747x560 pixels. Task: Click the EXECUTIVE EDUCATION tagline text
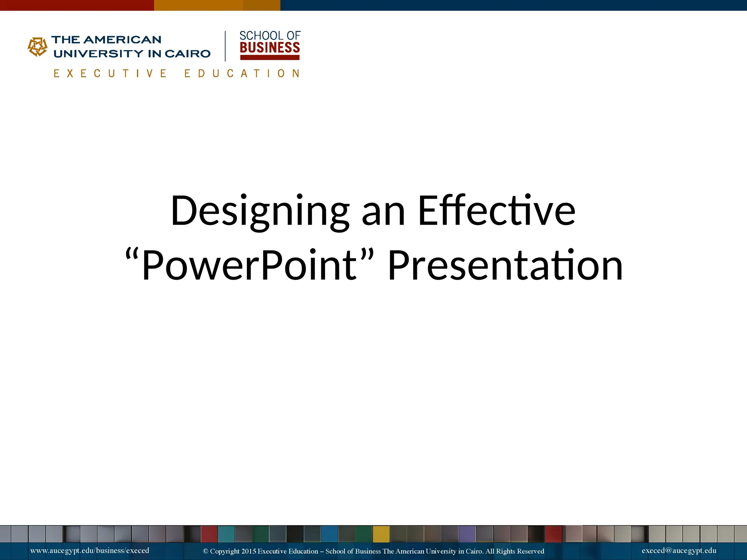pyautogui.click(x=177, y=74)
